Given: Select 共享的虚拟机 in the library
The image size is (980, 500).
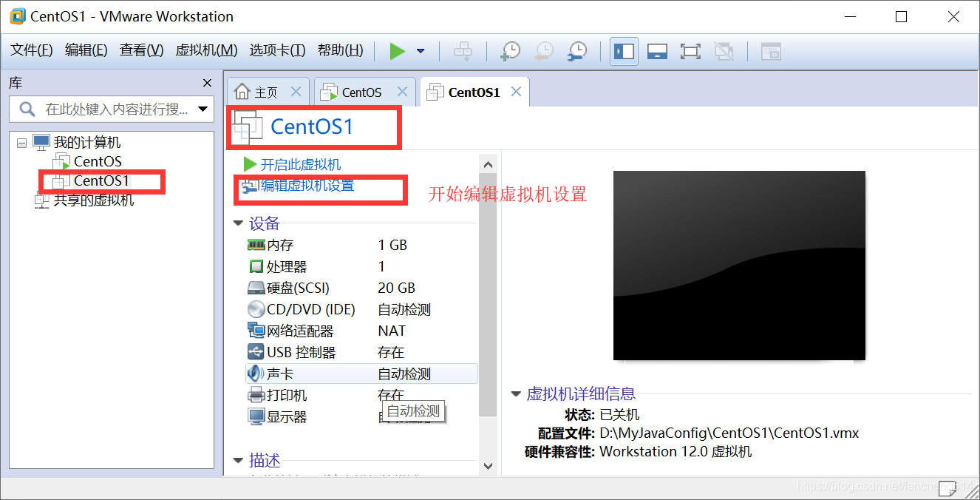Looking at the screenshot, I should point(94,200).
